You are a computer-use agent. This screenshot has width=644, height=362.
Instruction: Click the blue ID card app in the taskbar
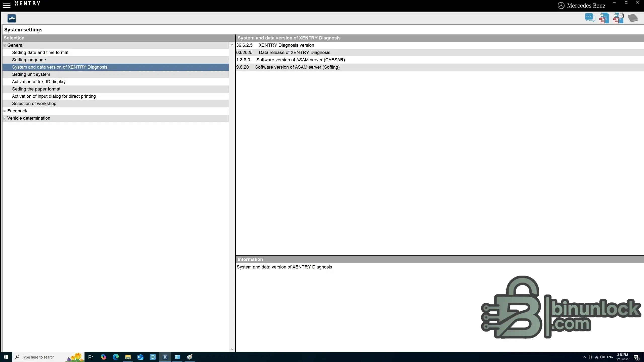click(x=177, y=357)
